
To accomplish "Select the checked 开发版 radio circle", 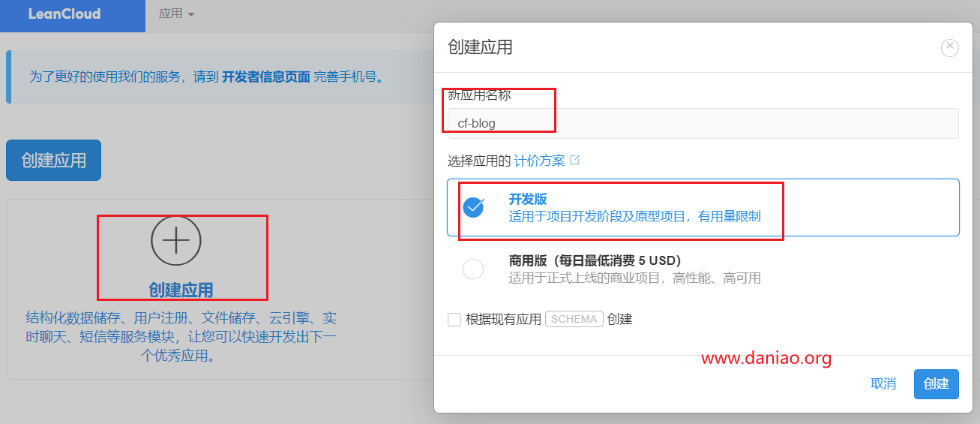I will 473,207.
